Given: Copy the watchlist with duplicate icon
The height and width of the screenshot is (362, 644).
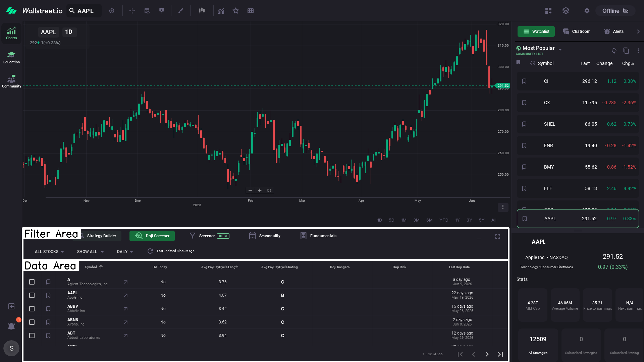Looking at the screenshot, I should click(x=626, y=51).
